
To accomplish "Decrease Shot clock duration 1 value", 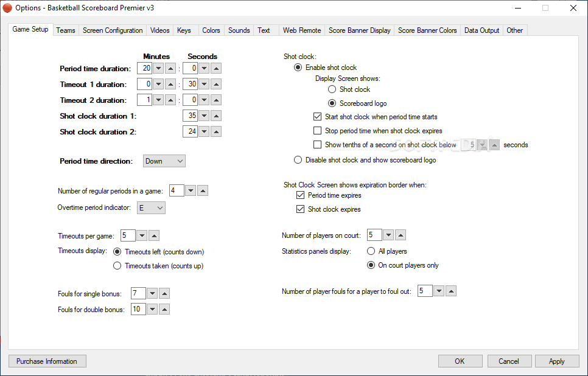I will point(204,116).
